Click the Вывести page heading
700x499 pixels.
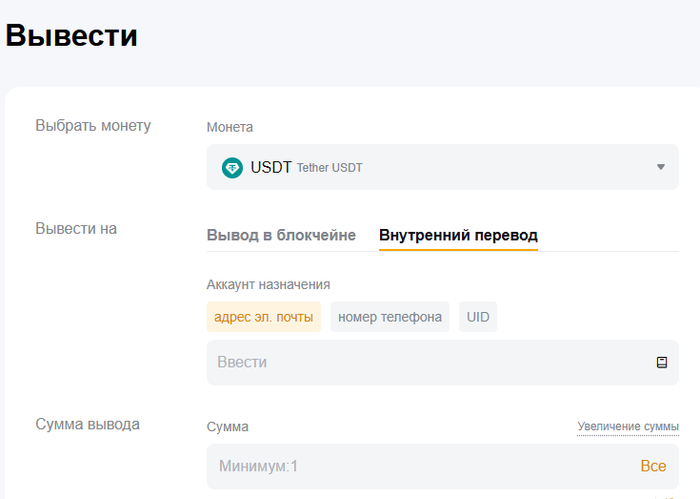(72, 36)
